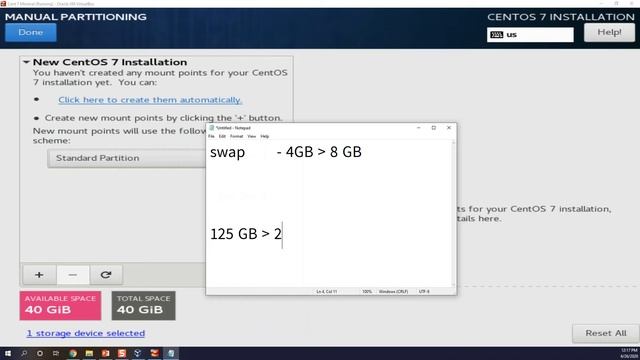640x360 pixels.
Task: Click the taskbar clock
Action: click(x=629, y=353)
